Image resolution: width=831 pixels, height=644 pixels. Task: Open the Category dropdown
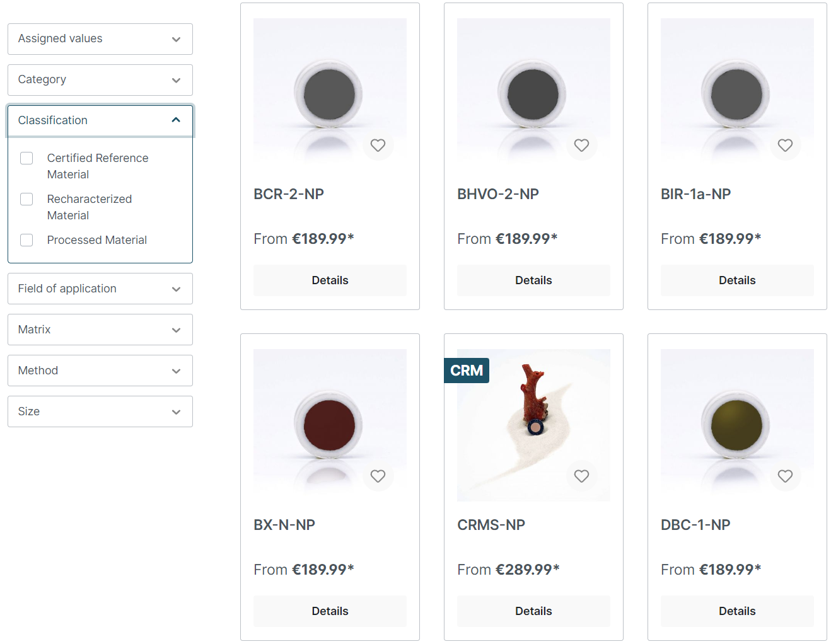(100, 80)
